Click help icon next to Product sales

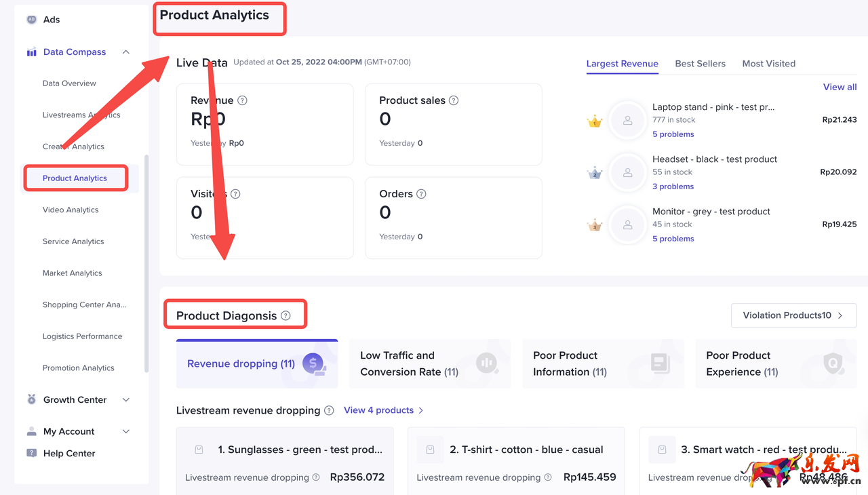(x=454, y=100)
